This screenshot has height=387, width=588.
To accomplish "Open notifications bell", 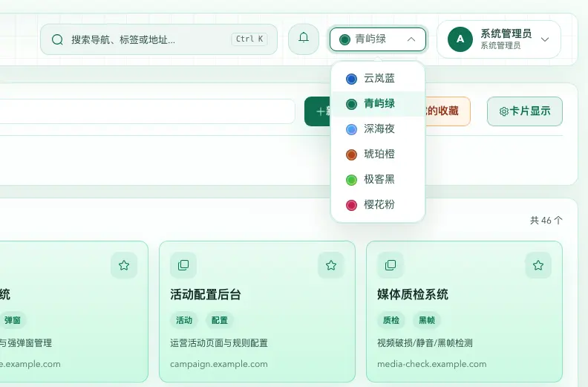I will coord(304,39).
